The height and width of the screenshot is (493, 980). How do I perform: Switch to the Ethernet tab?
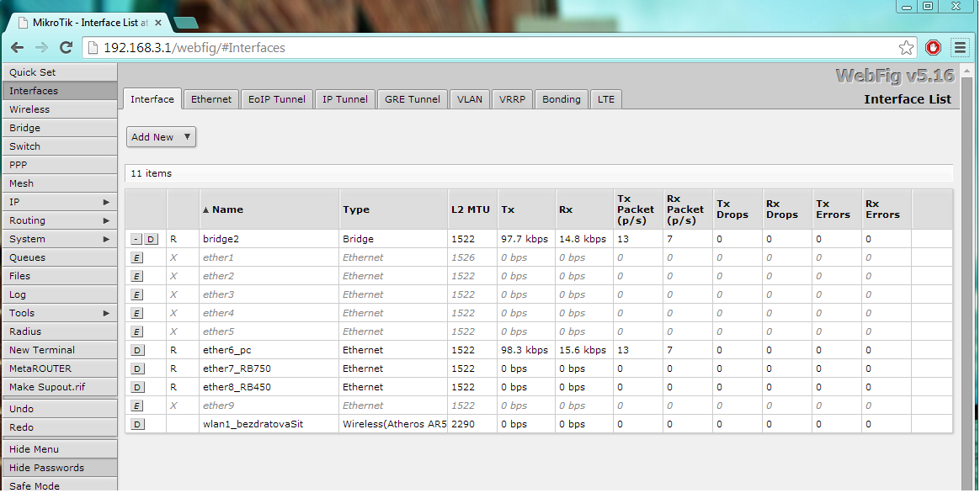click(211, 98)
